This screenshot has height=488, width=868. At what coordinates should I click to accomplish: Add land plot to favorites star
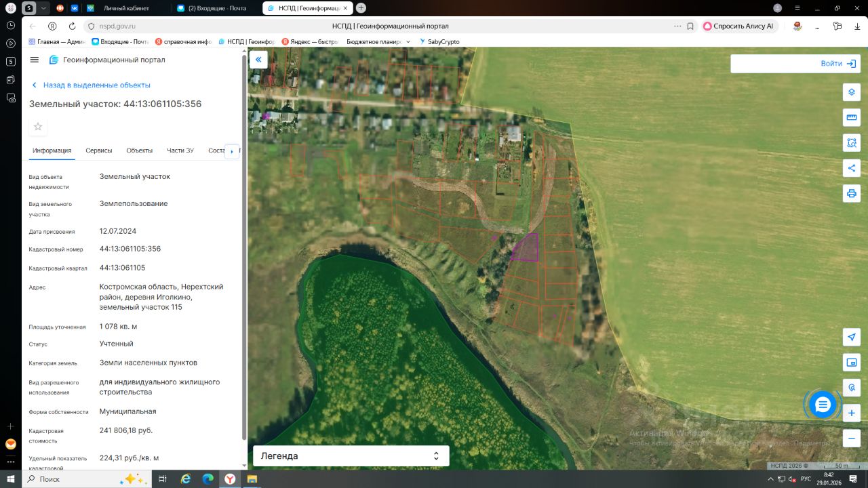point(38,127)
